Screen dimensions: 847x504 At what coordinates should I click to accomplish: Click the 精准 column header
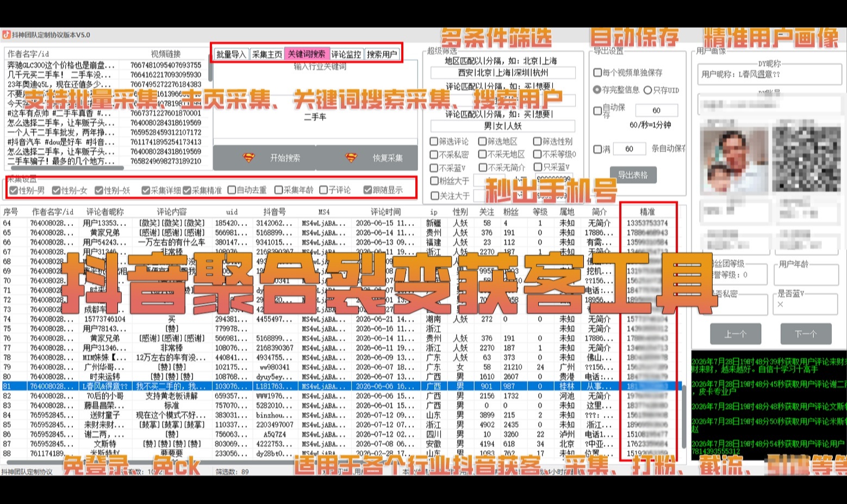click(x=647, y=212)
